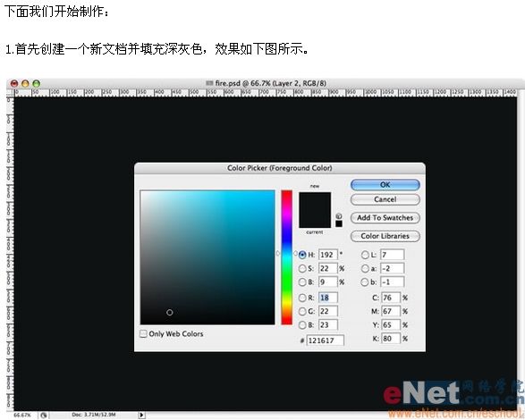Click the G value field showing 22
This screenshot has height=420, width=525.
(x=328, y=311)
